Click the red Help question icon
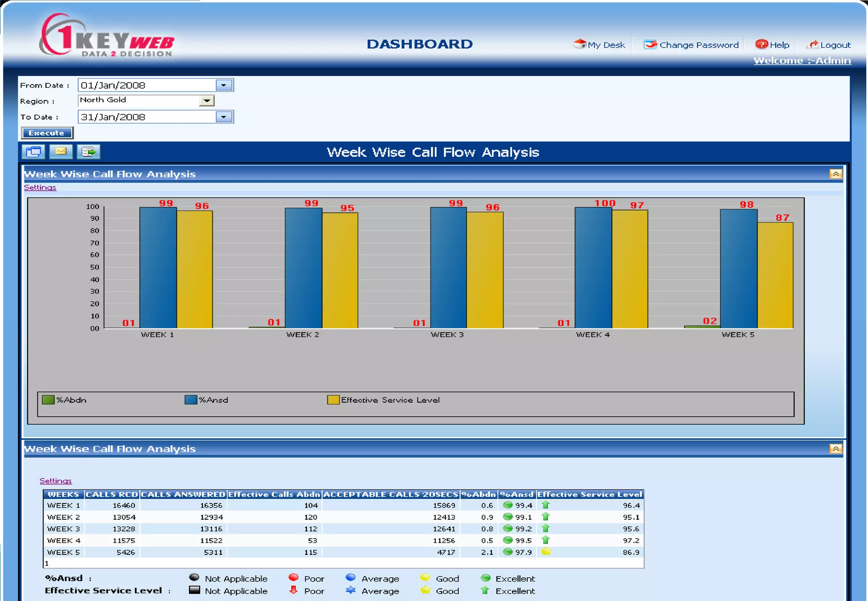868x601 pixels. pos(762,44)
